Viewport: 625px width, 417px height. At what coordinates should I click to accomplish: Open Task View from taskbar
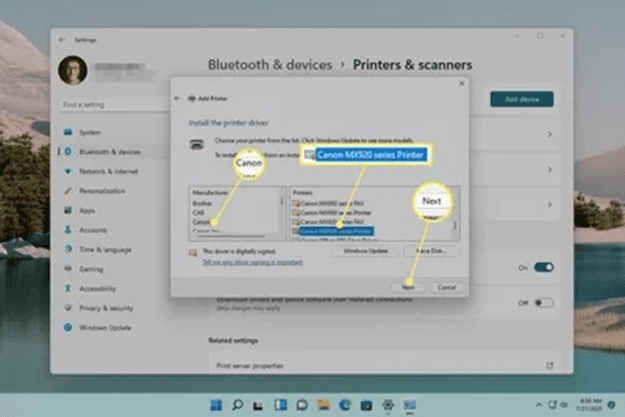(x=259, y=405)
